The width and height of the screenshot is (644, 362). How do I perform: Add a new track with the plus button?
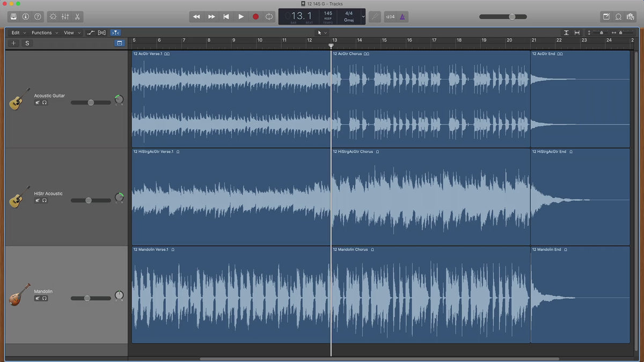click(14, 43)
